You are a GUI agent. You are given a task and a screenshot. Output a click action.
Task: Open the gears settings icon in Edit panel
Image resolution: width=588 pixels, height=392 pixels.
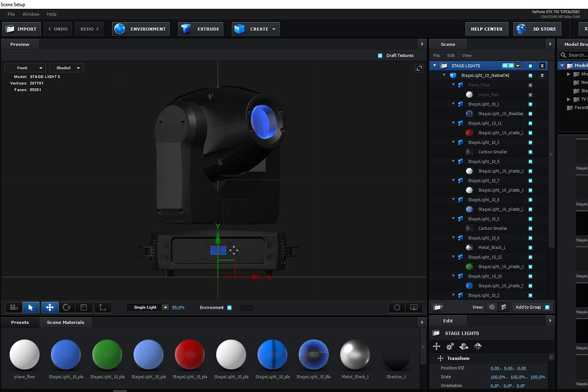[450, 346]
